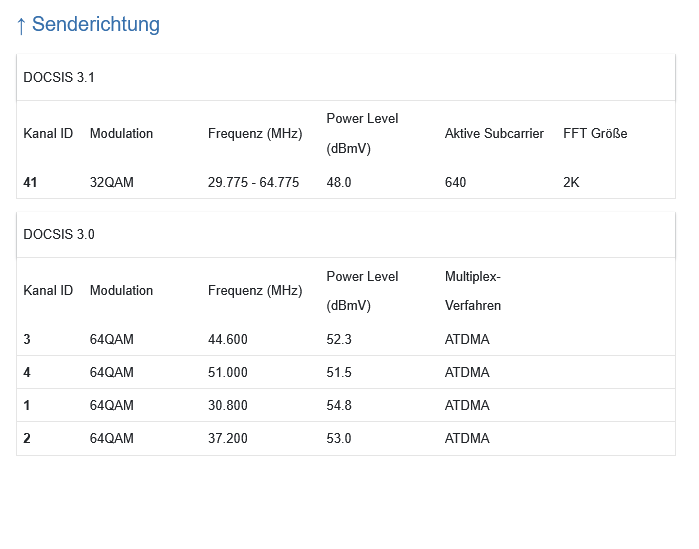Click the 640 active subcarrier value
Viewport: 699px width, 549px height.
pos(455,183)
